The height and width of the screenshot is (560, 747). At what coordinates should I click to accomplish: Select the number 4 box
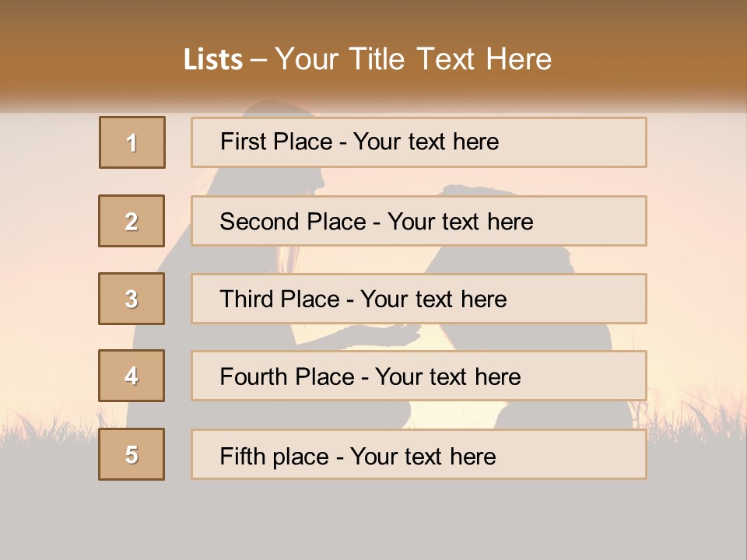(x=132, y=376)
